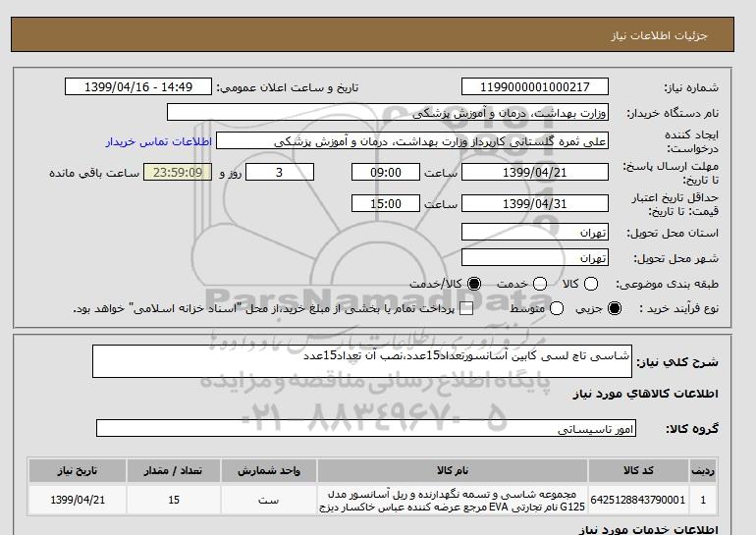Click the delivery province field تهران
Image resolution: width=756 pixels, height=535 pixels.
pyautogui.click(x=535, y=232)
